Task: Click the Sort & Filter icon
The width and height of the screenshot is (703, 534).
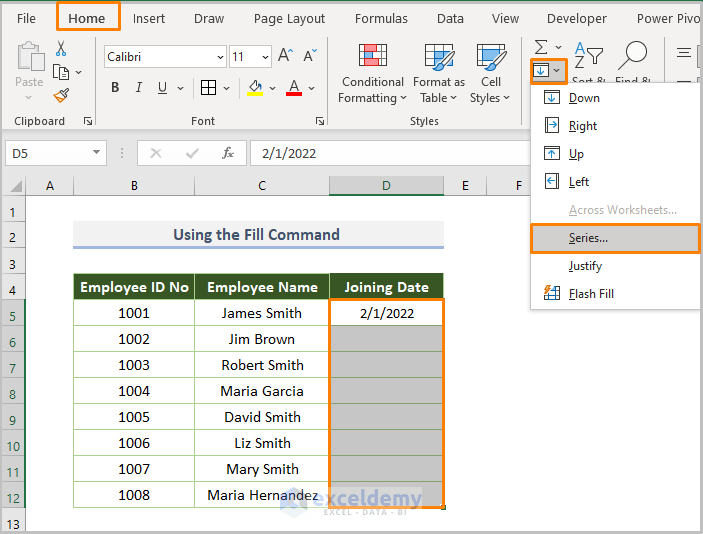Action: click(589, 56)
